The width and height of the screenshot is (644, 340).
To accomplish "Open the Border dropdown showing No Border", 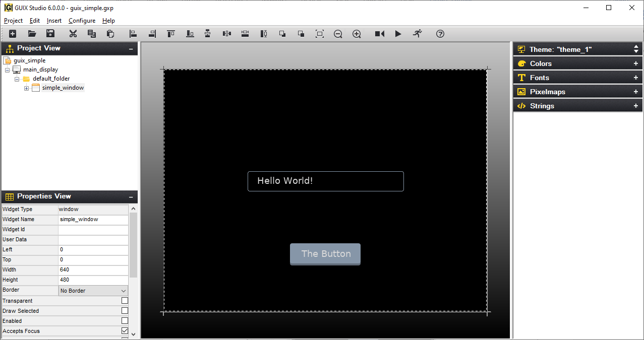I will pos(124,291).
